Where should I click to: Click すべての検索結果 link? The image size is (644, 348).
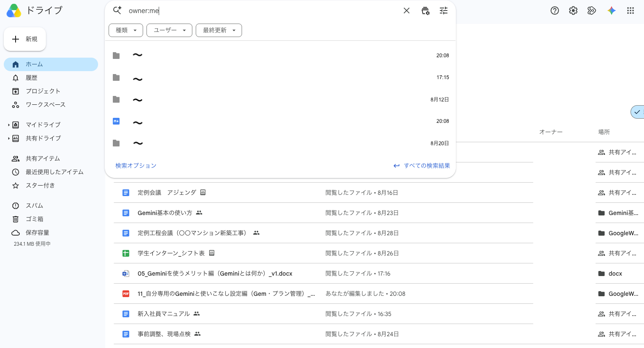422,166
